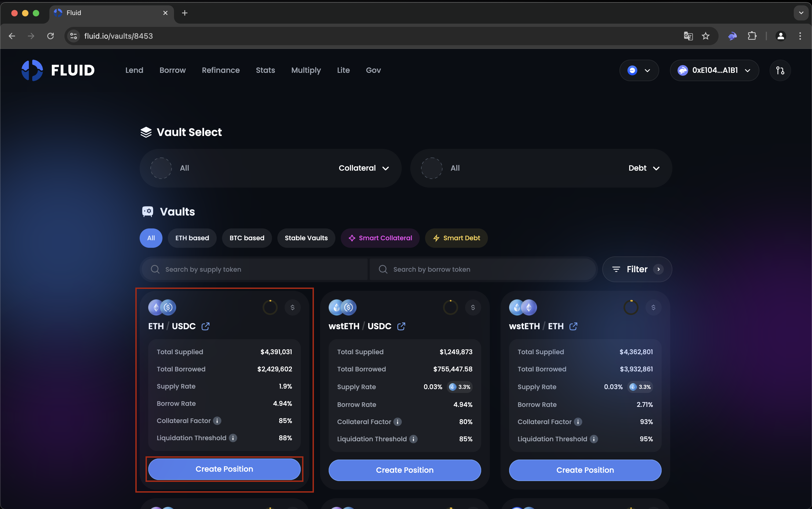
Task: Create Position in ETH / USDC vault
Action: [224, 469]
